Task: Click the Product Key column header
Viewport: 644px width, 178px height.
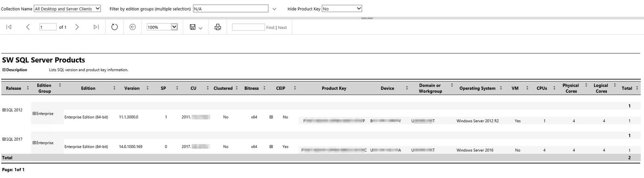Action: [334, 88]
